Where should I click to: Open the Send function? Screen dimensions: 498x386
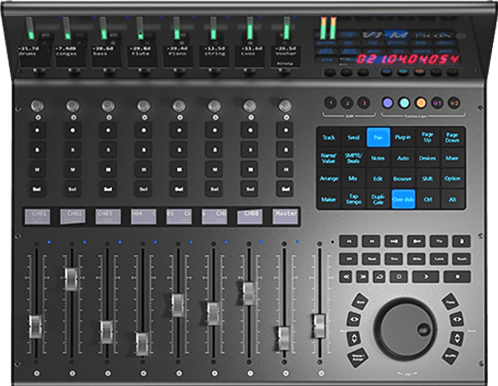coord(353,137)
